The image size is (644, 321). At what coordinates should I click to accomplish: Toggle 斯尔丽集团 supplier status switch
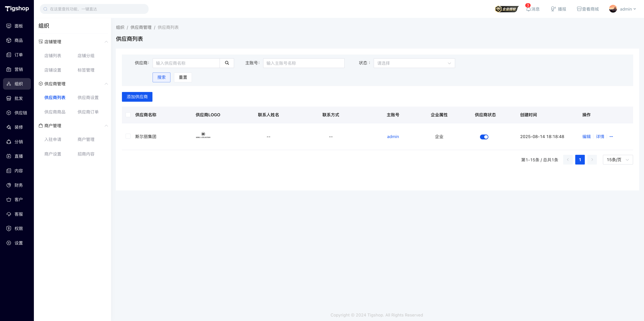(484, 137)
